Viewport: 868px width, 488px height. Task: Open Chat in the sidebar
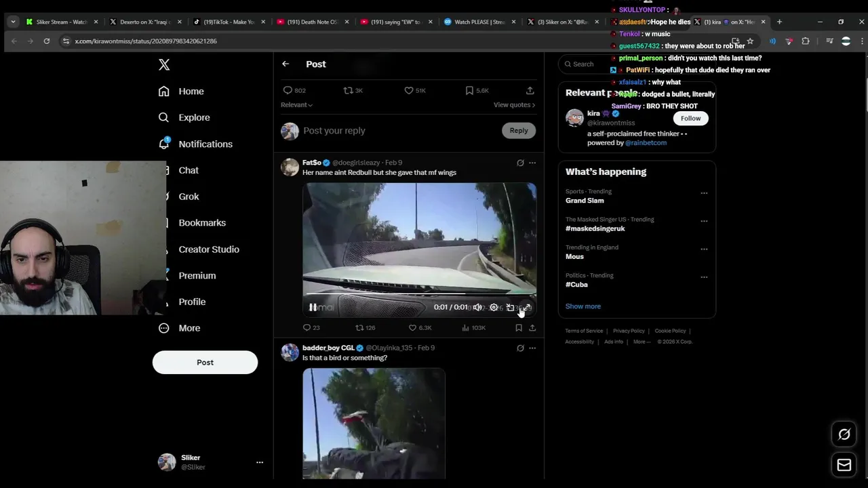click(x=188, y=170)
